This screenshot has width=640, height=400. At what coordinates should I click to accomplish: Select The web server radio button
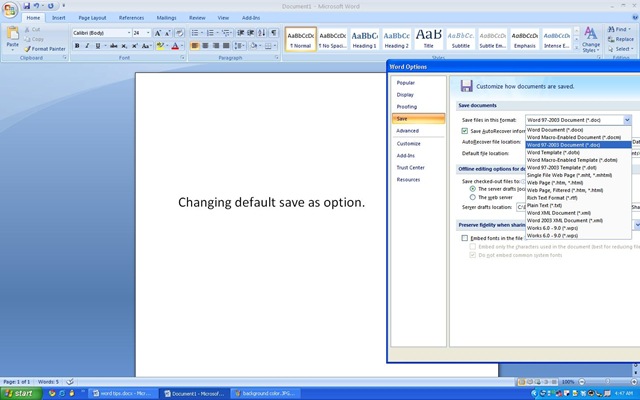[x=473, y=197]
